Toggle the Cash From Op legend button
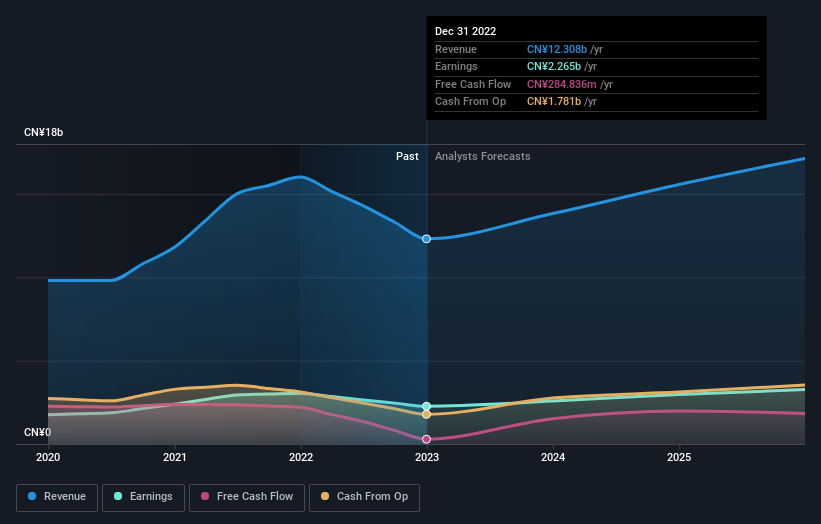Screen dimensions: 821x524 pos(364,497)
